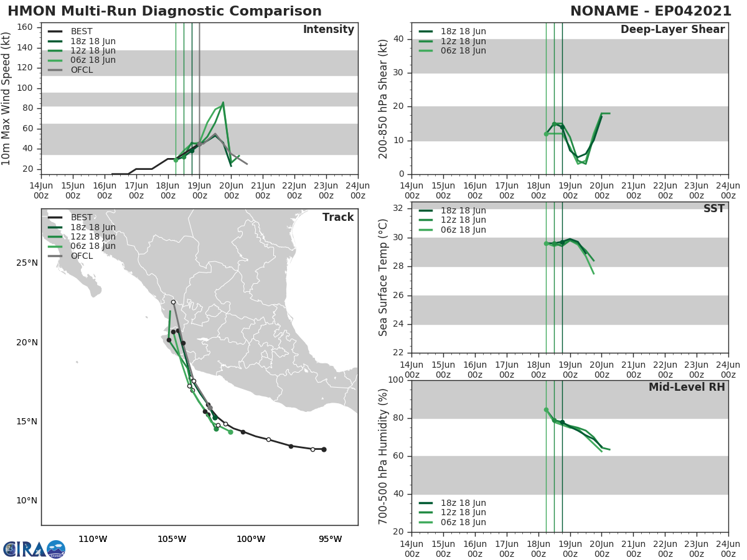This screenshot has width=747, height=560.
Task: Click the 06z forecast start dot on intensity curve
Action: [176, 160]
